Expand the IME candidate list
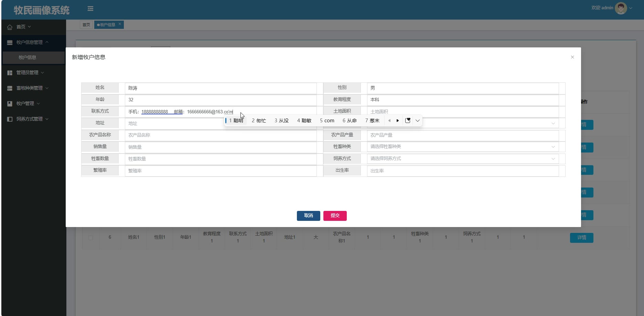The width and height of the screenshot is (644, 316). (x=417, y=121)
